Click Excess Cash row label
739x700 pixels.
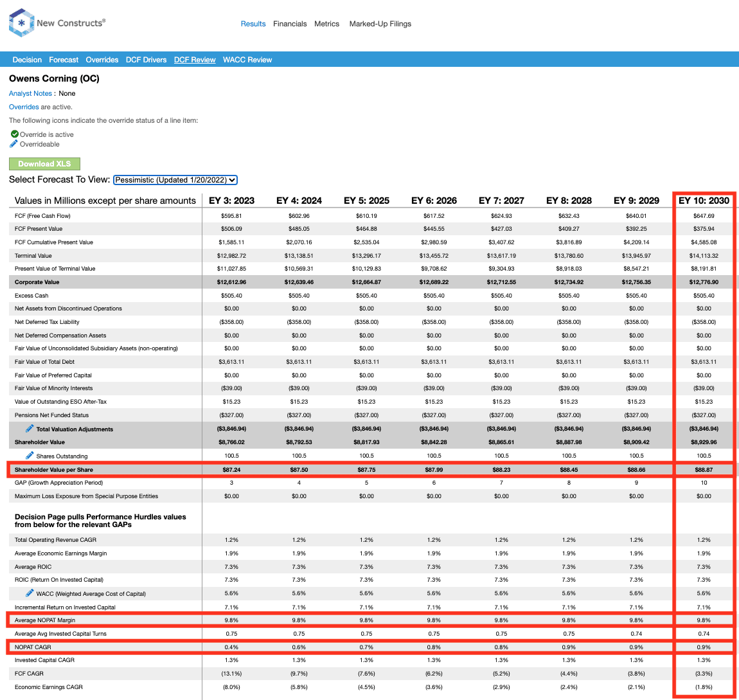(x=31, y=296)
